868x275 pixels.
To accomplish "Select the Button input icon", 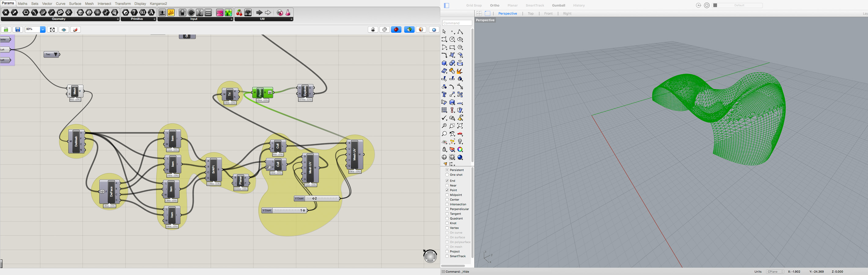I will [191, 13].
